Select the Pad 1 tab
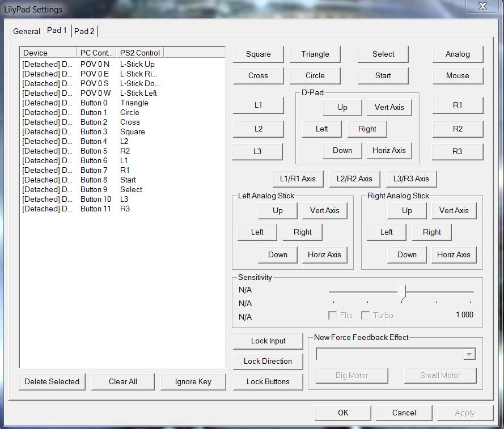Image resolution: width=504 pixels, height=429 pixels. coord(57,30)
